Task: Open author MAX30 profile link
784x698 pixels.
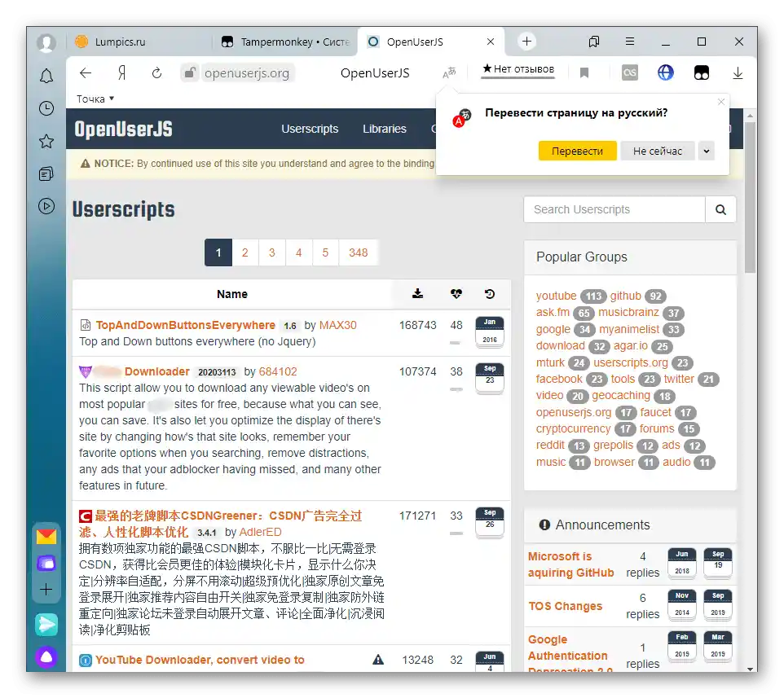Action: pyautogui.click(x=337, y=325)
